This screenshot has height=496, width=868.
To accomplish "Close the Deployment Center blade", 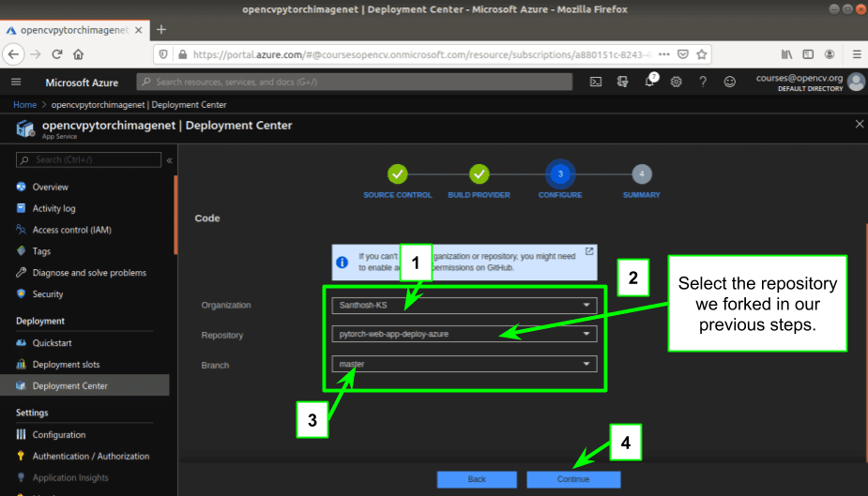I will coord(860,124).
